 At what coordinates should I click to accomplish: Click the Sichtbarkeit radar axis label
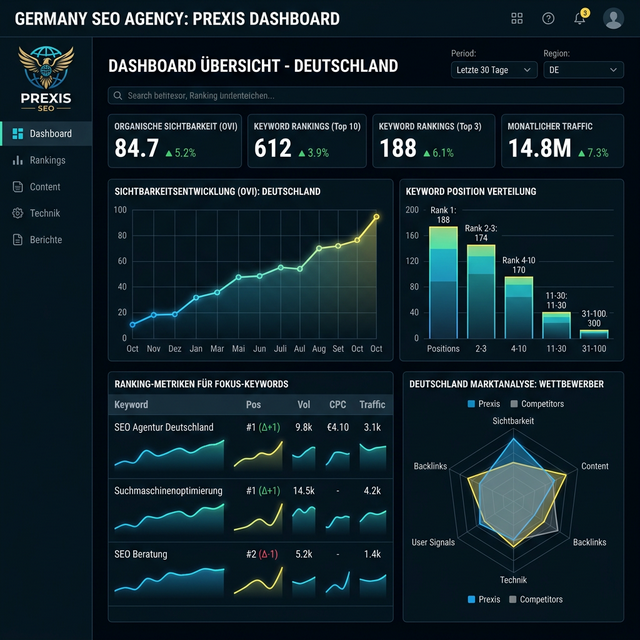pyautogui.click(x=513, y=421)
